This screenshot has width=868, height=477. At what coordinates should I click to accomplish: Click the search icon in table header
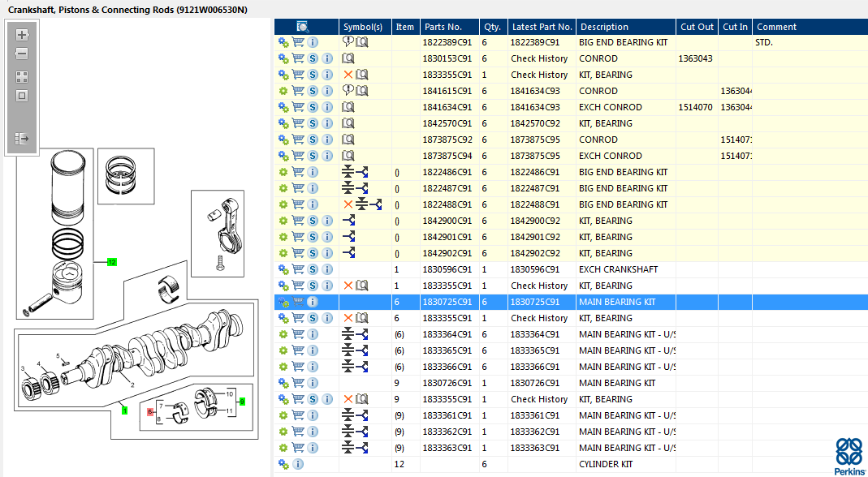pos(303,27)
